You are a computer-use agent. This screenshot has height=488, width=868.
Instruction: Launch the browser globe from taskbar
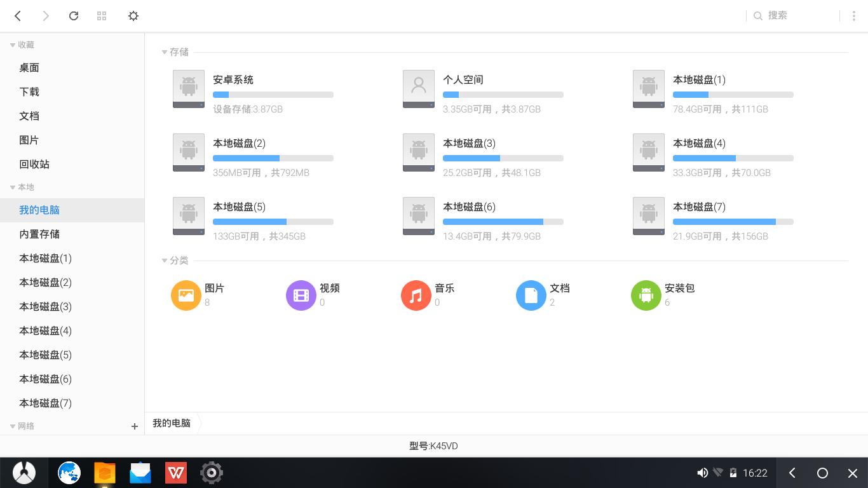click(69, 473)
